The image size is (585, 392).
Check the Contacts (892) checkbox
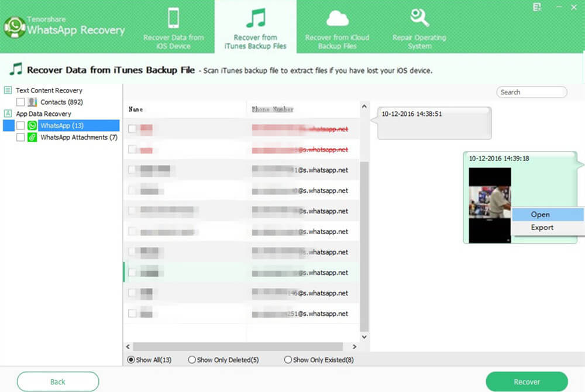[20, 102]
